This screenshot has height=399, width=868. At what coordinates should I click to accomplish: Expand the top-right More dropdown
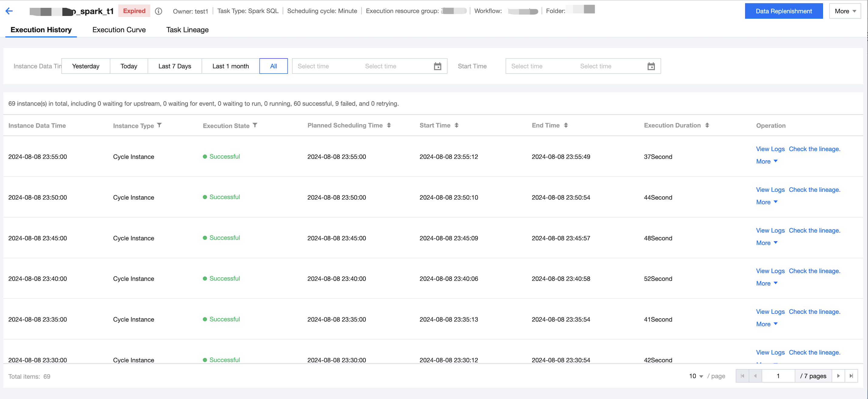845,11
